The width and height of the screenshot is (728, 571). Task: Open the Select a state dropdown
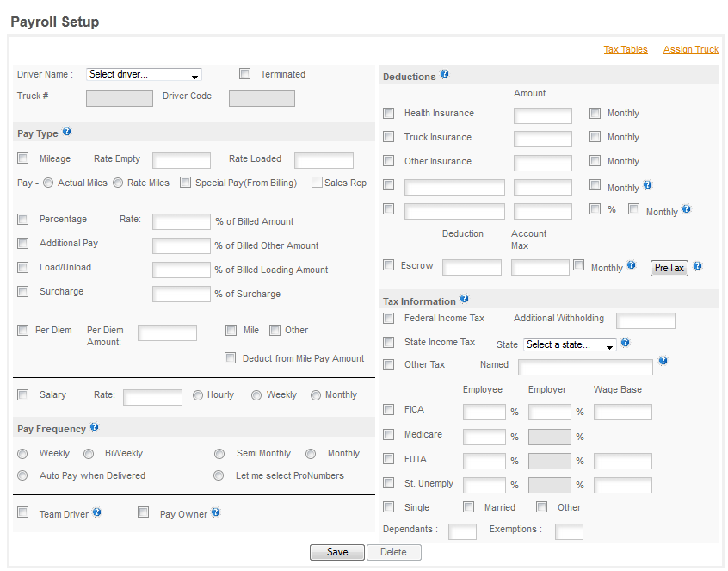tap(571, 344)
